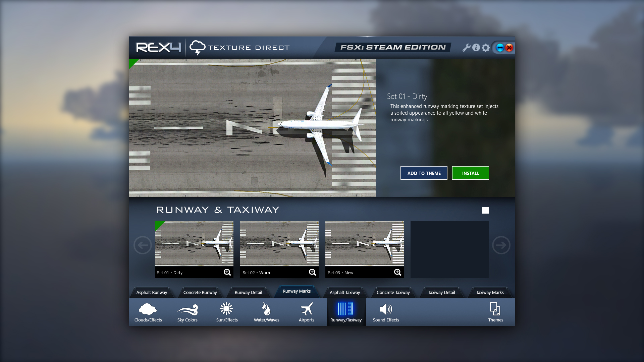Click the ADD TO THEME button
The height and width of the screenshot is (362, 644).
pos(424,173)
